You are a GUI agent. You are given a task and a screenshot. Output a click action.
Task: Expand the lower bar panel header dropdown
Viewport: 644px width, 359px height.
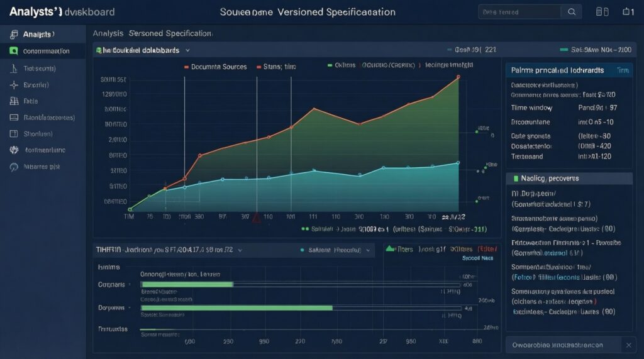coord(239,250)
